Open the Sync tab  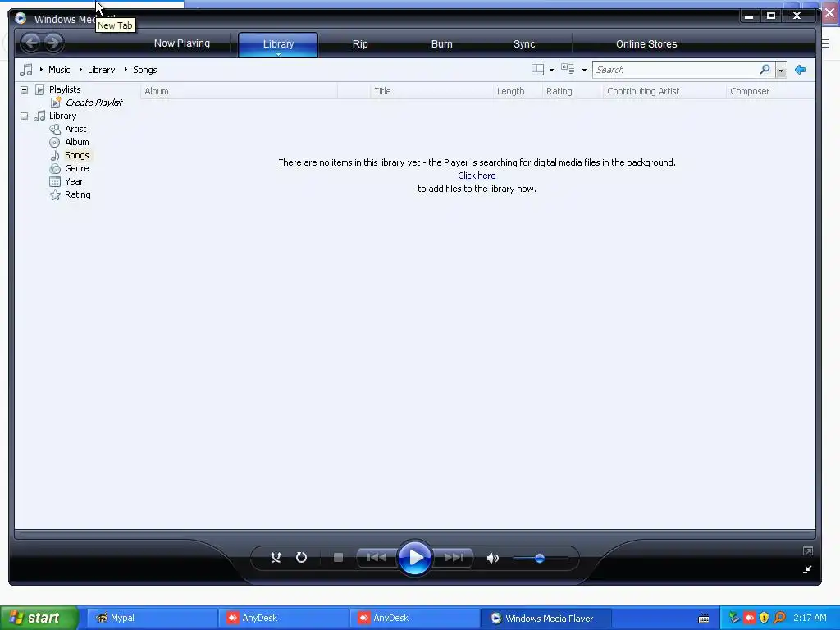[x=524, y=44]
